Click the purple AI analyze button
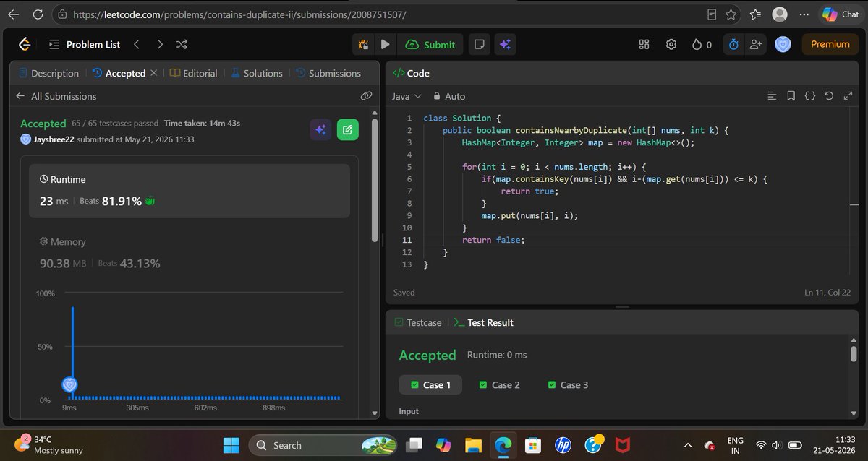868x461 pixels. click(x=321, y=129)
